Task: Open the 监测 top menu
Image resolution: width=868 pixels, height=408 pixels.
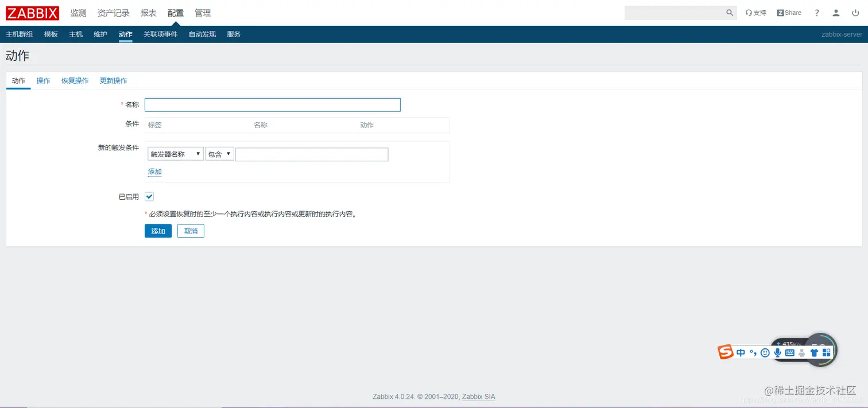Action: pos(78,13)
